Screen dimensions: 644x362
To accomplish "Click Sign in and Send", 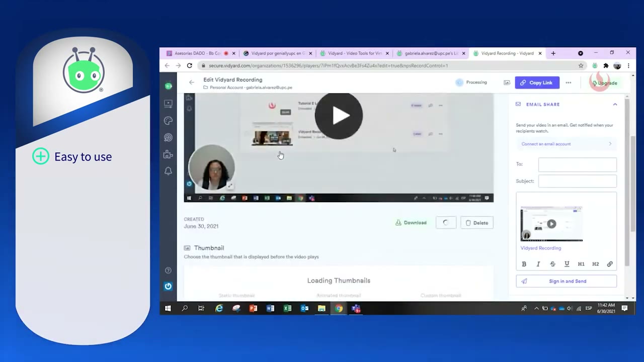I will click(567, 282).
